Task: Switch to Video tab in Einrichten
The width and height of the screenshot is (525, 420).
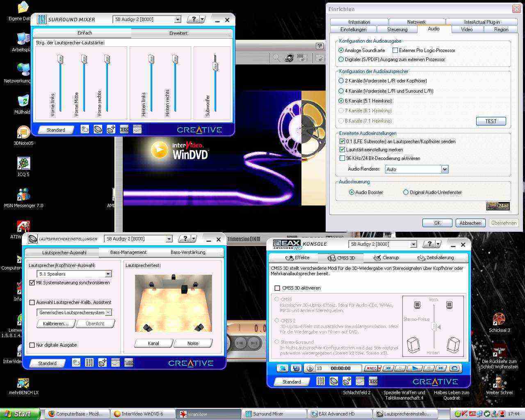Action: (x=467, y=30)
